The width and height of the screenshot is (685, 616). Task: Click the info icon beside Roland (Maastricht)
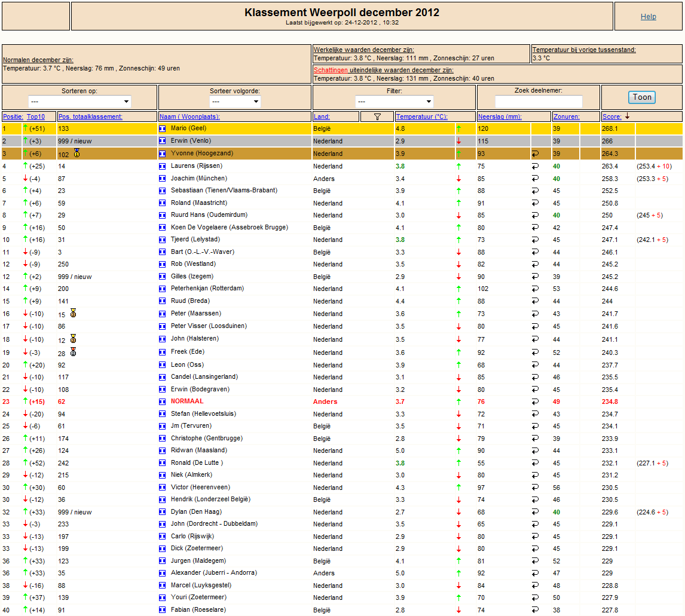click(x=162, y=203)
